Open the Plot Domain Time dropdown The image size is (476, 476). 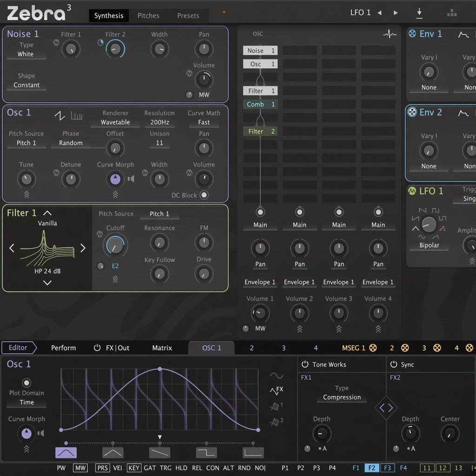(26, 402)
